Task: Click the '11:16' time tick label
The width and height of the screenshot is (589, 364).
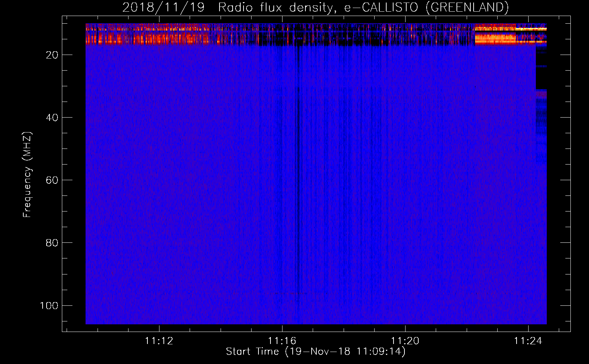Action: click(282, 341)
